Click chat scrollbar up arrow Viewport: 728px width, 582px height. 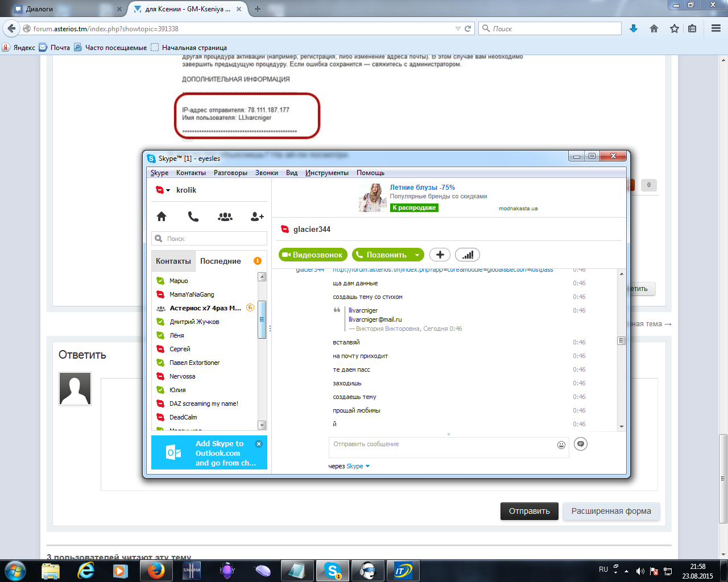tap(622, 274)
